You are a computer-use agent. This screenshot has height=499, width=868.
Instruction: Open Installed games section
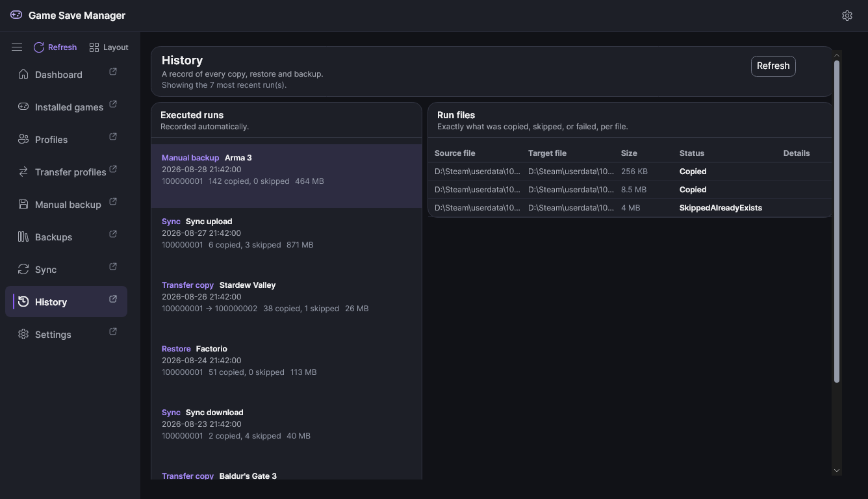pyautogui.click(x=66, y=107)
